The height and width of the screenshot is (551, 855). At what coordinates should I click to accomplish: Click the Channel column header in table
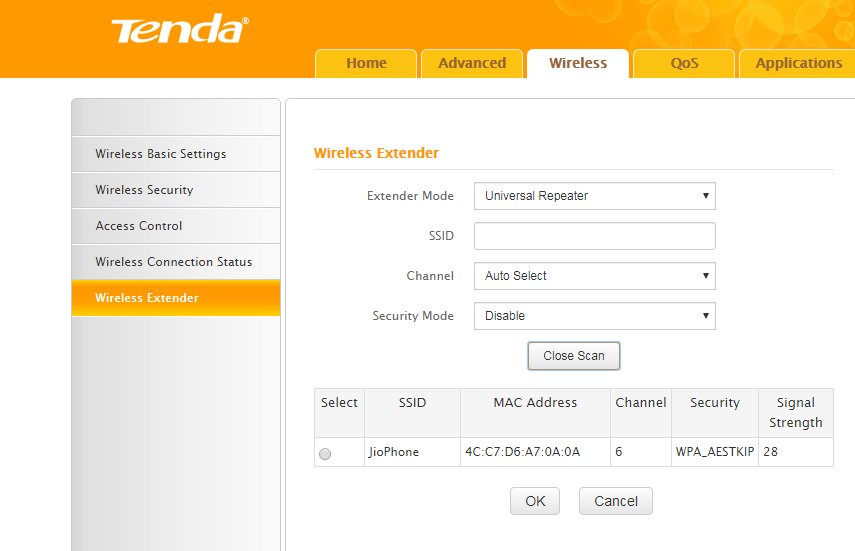click(x=641, y=412)
